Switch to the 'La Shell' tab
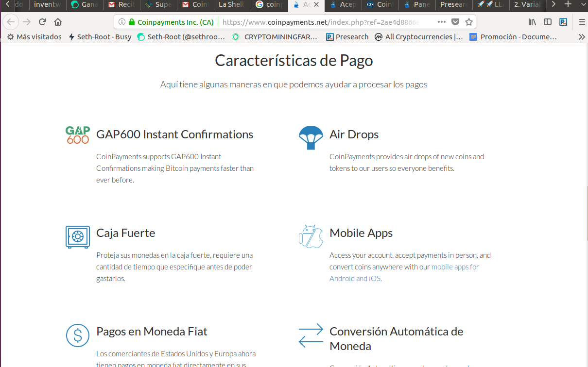The width and height of the screenshot is (588, 367). tap(232, 5)
